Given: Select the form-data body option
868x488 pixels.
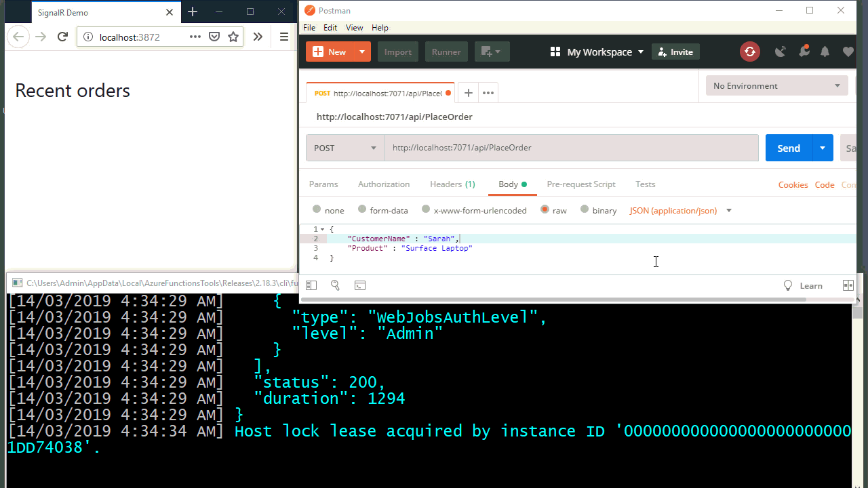Looking at the screenshot, I should point(360,210).
